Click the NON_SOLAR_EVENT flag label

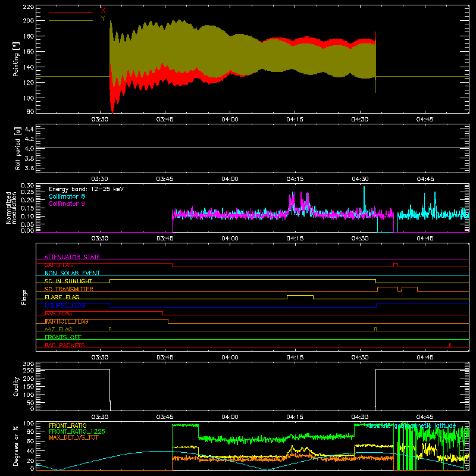coord(72,273)
